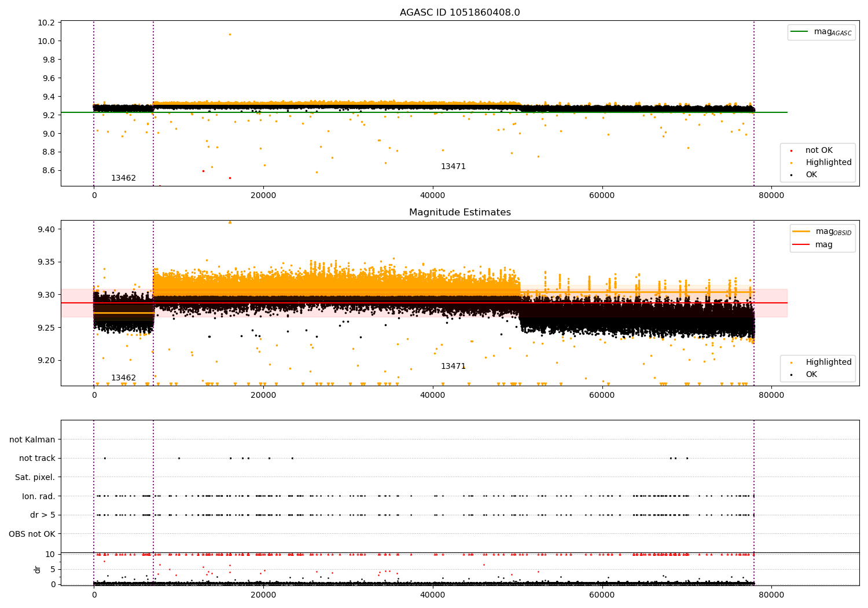Click the '9.6' y-axis tick label

[49, 79]
